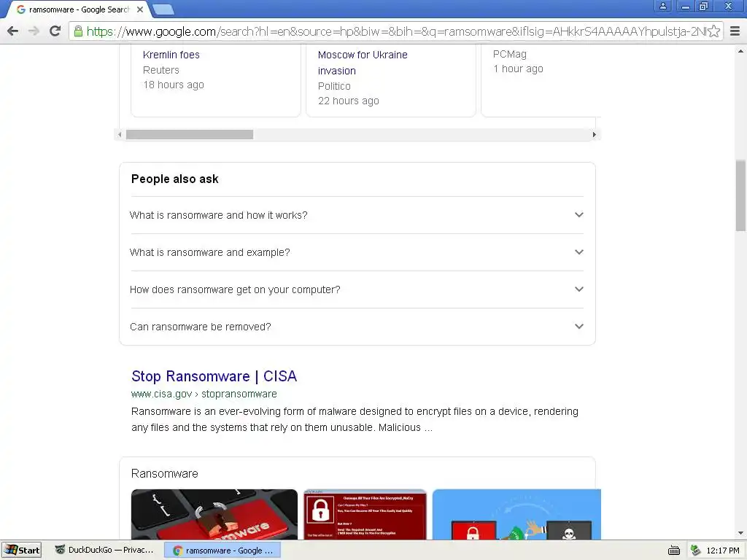Image resolution: width=747 pixels, height=560 pixels.
Task: Click the page vertical scrollbar thumb
Action: point(740,195)
